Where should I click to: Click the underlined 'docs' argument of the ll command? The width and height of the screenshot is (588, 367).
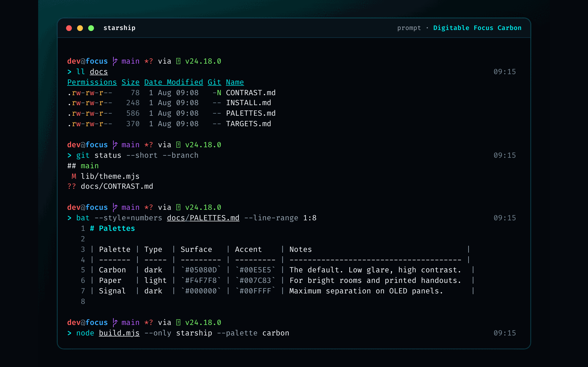point(99,72)
